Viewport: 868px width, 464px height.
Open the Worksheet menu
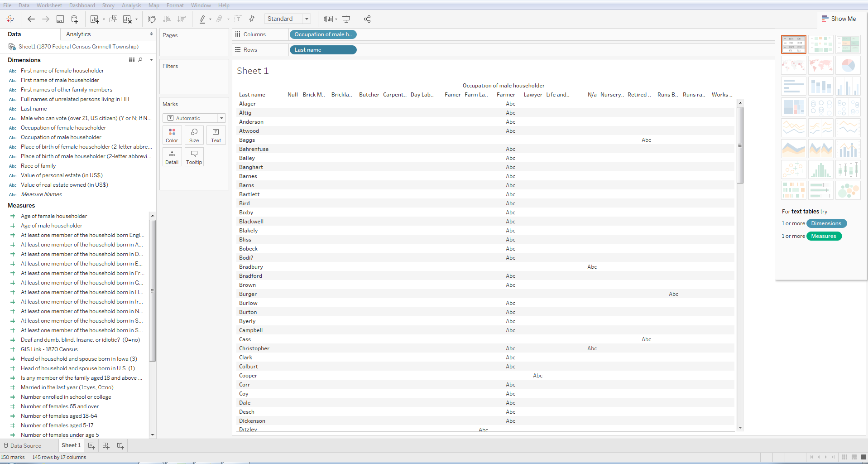(x=49, y=5)
